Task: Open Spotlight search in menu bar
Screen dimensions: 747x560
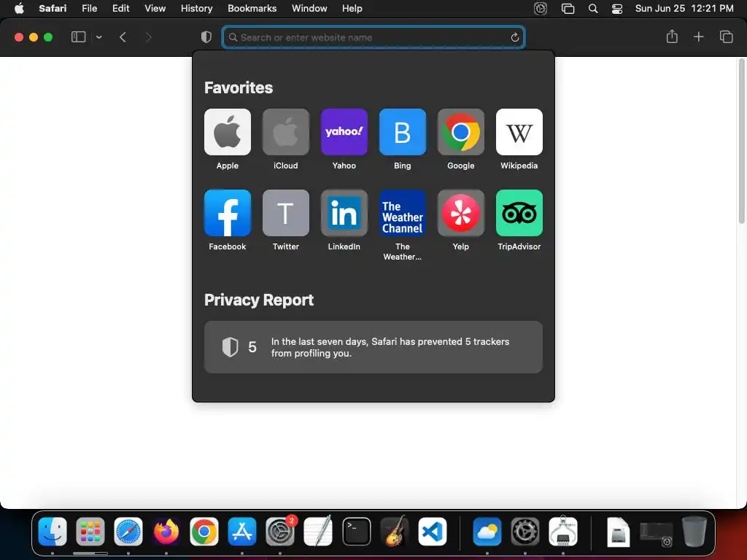Action: tap(593, 9)
